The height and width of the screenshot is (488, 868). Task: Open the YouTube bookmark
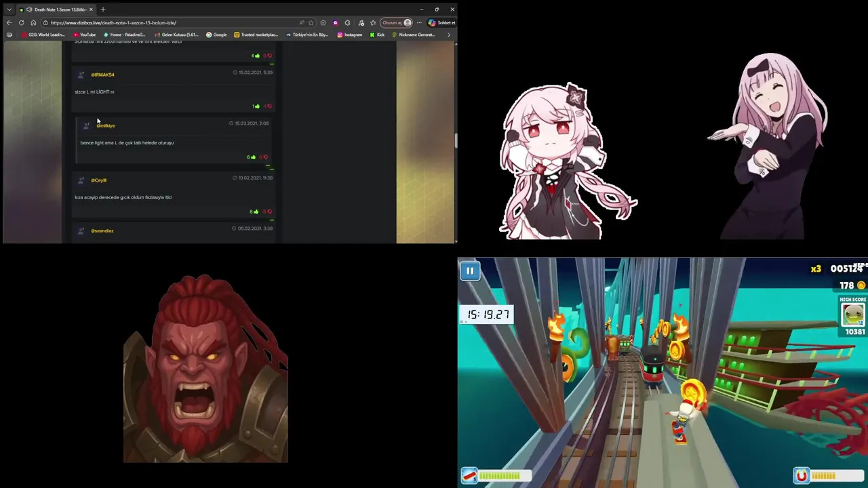(x=85, y=35)
